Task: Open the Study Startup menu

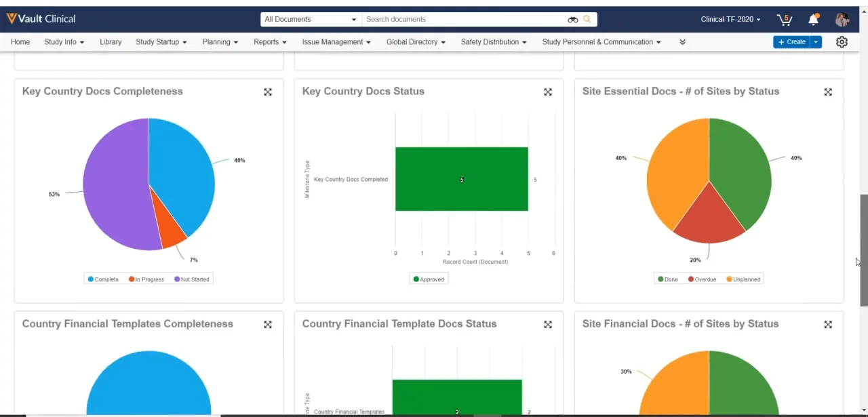Action: [161, 42]
